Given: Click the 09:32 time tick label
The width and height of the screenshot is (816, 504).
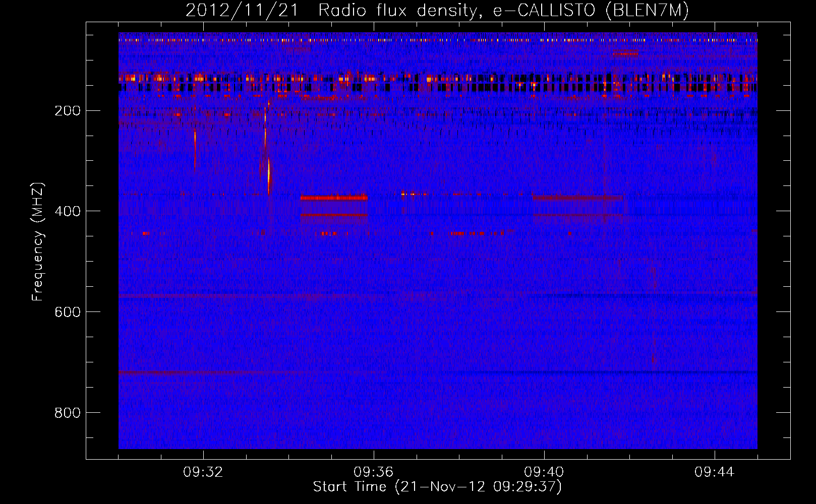Looking at the screenshot, I should pos(203,472).
